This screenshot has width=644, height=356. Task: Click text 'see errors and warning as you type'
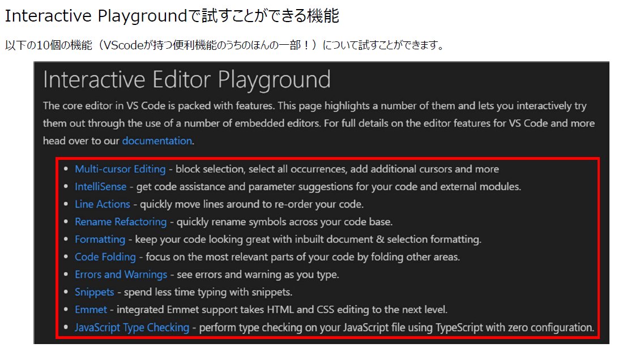(257, 274)
